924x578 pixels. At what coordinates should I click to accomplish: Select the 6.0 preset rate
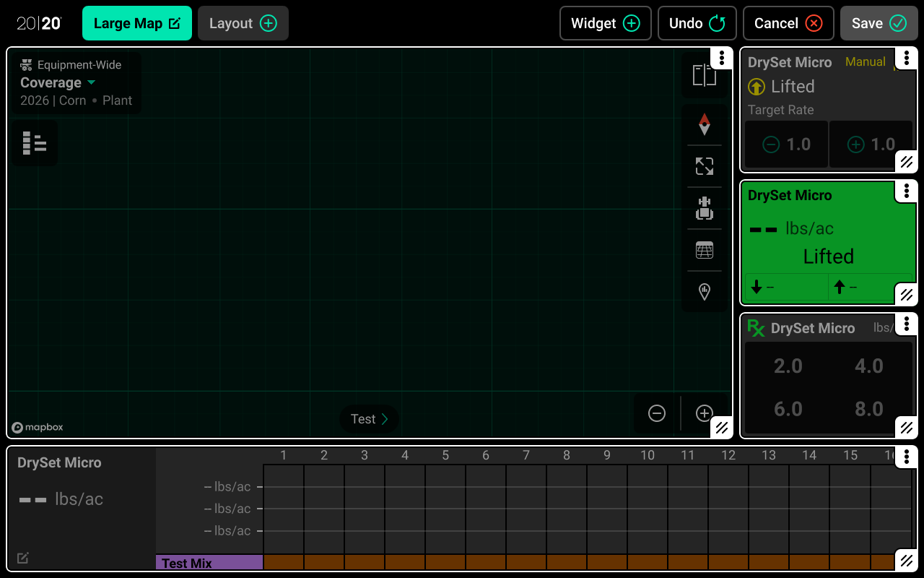[788, 410]
